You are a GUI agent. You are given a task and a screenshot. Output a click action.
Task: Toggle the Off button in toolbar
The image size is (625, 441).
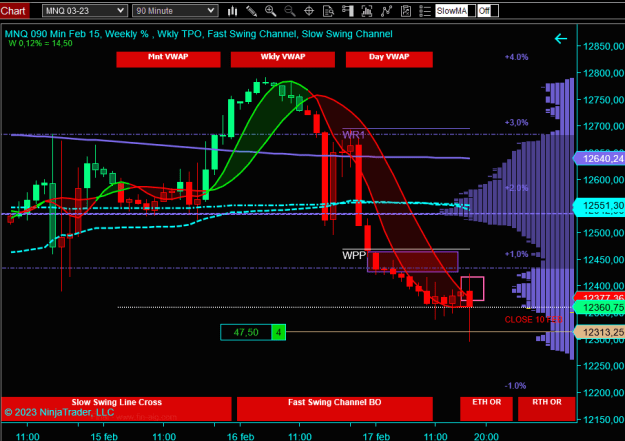coord(488,11)
